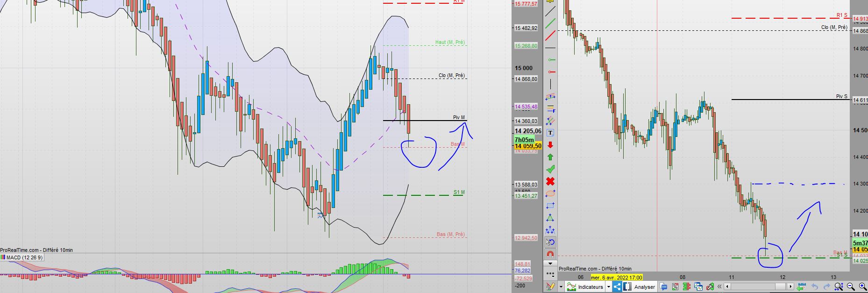868x293 pixels.
Task: Open the green-red order book icon
Action: click(x=687, y=286)
